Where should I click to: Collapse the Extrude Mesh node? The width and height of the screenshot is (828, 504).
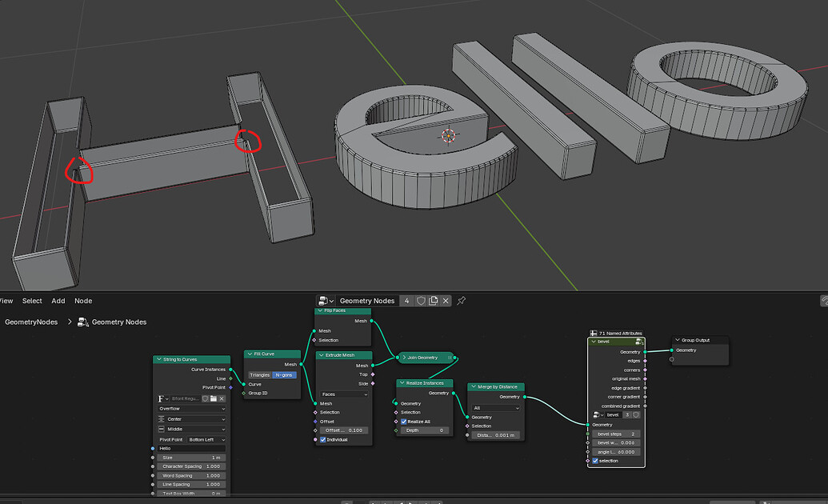point(321,355)
